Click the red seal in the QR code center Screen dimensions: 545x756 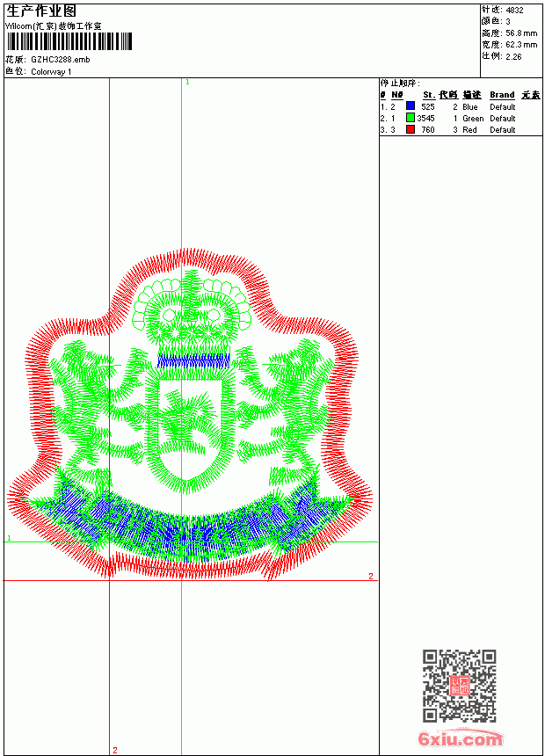[x=460, y=686]
